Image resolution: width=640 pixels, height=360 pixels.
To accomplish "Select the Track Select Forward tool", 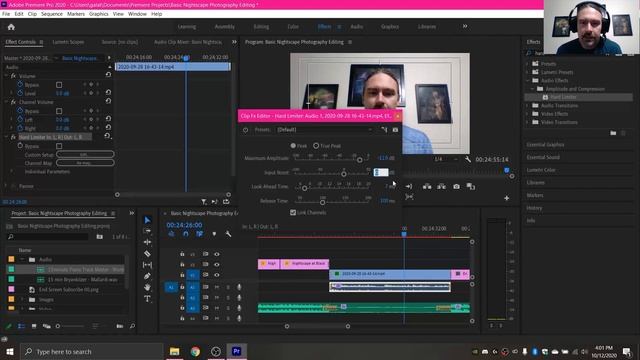I will [x=147, y=231].
